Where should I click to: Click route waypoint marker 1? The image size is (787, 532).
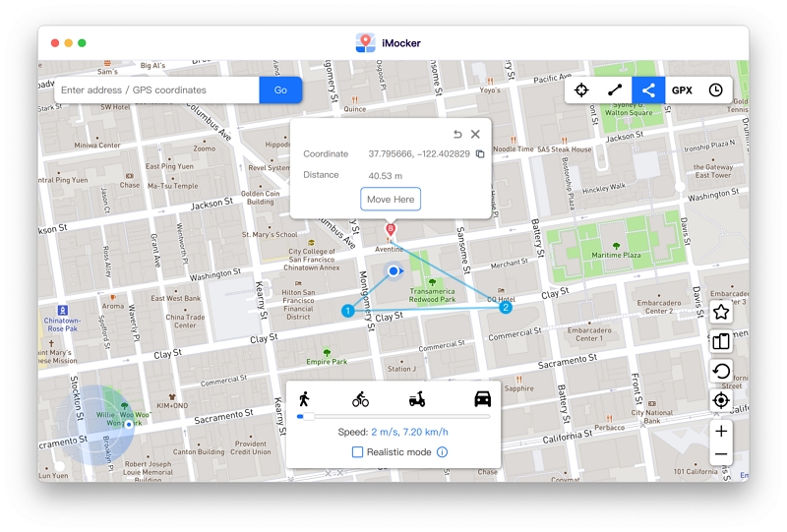coord(348,311)
